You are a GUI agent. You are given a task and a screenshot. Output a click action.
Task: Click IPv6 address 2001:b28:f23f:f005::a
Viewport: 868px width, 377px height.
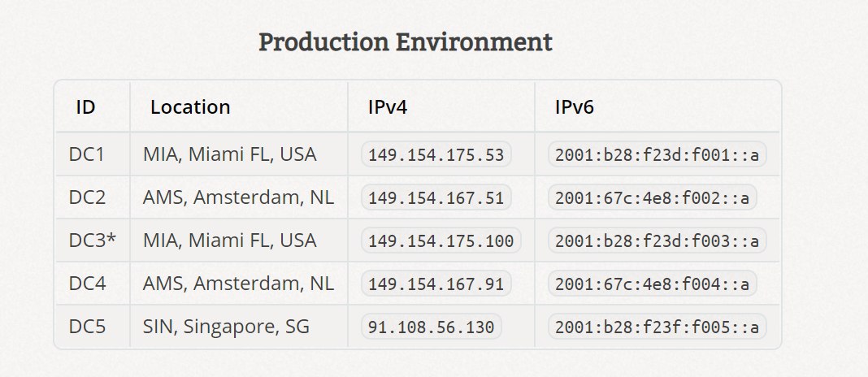pyautogui.click(x=657, y=327)
